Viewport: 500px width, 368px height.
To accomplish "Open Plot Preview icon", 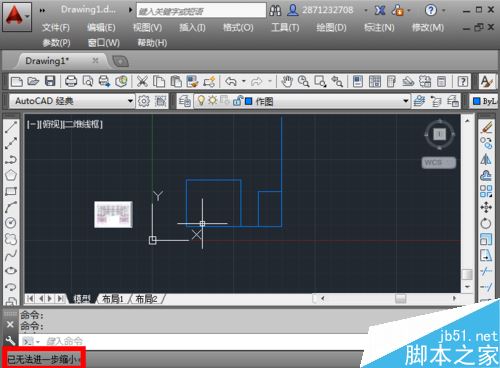I will click(88, 81).
